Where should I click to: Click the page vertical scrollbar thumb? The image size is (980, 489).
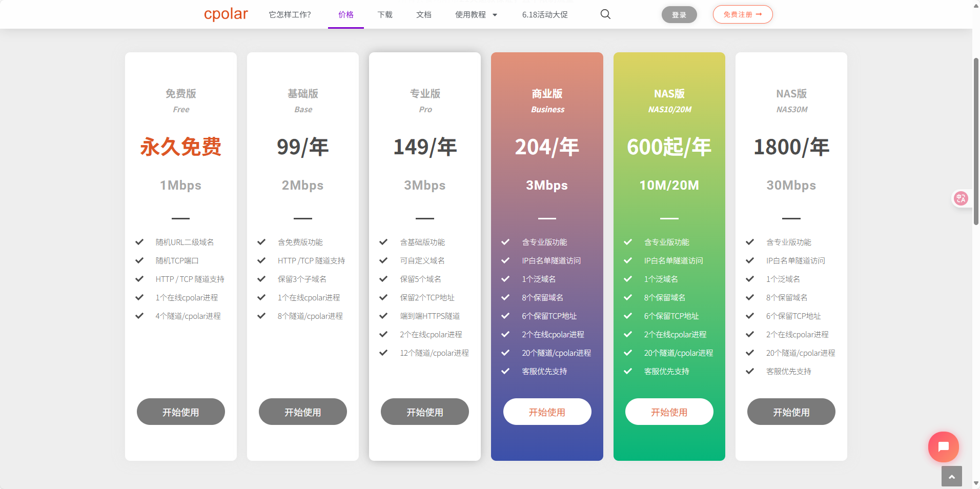pos(976,141)
